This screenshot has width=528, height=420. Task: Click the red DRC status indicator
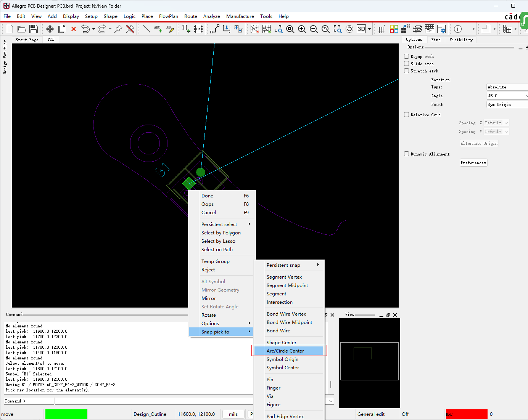click(x=467, y=414)
